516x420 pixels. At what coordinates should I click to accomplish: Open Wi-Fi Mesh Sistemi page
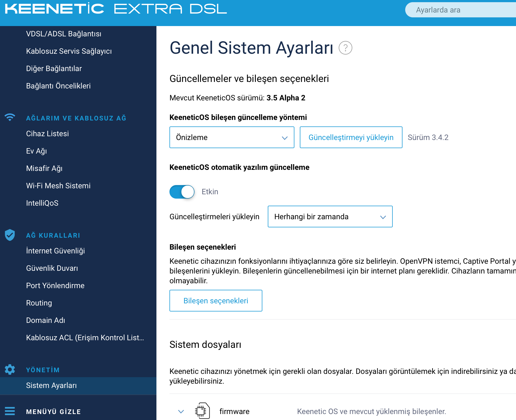[x=58, y=186]
